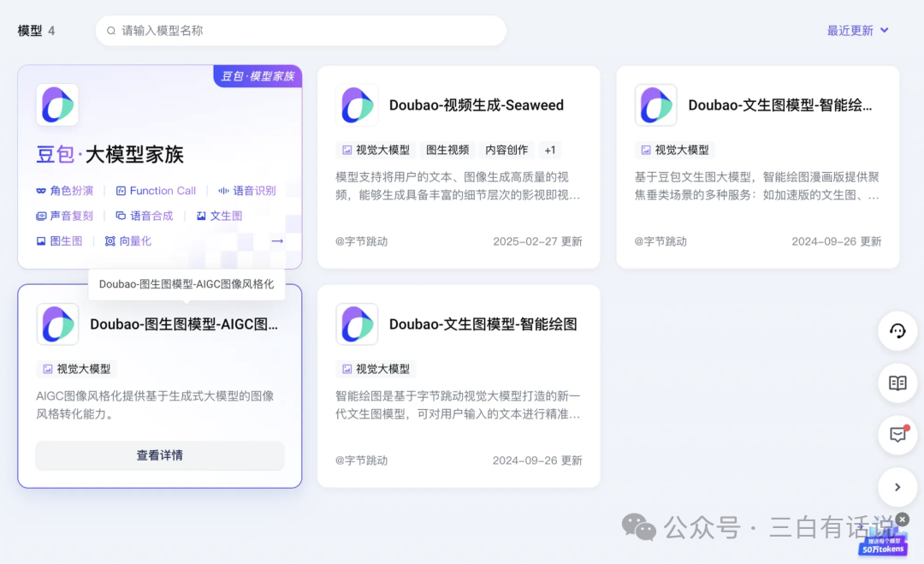Click 智能绘图 card description text
Screen dimensions: 924x564
pyautogui.click(x=458, y=405)
